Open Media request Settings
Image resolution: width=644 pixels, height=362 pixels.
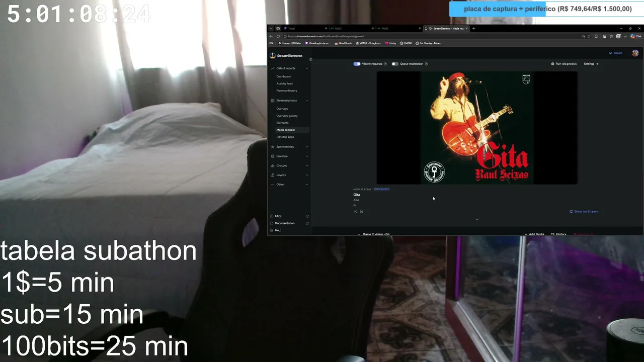pos(591,64)
